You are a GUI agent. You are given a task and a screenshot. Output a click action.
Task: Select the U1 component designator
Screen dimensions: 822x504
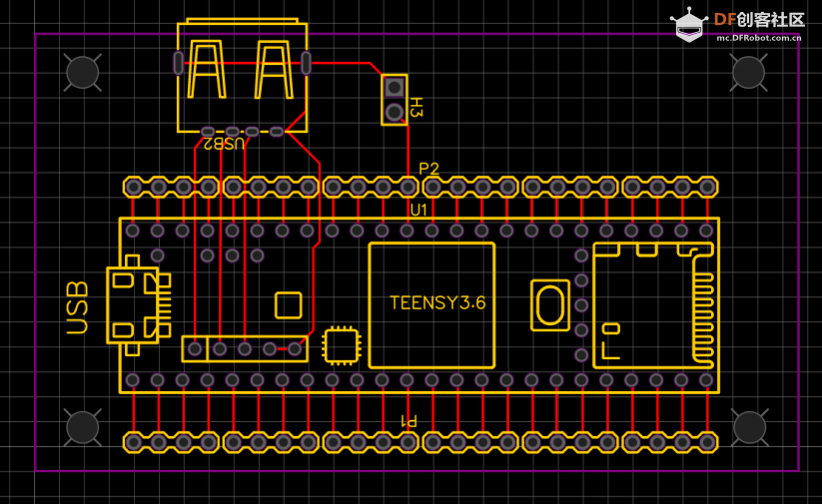coord(418,211)
